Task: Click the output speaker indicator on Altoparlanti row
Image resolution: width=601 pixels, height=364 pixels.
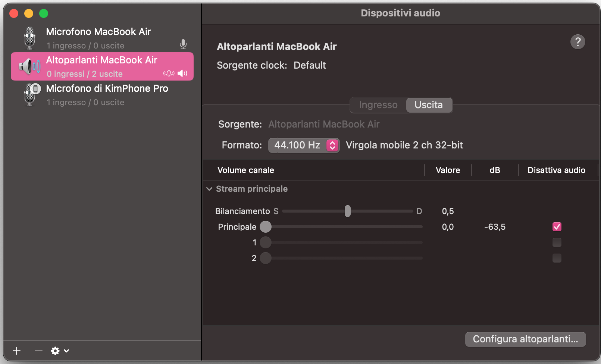Action: coord(182,73)
